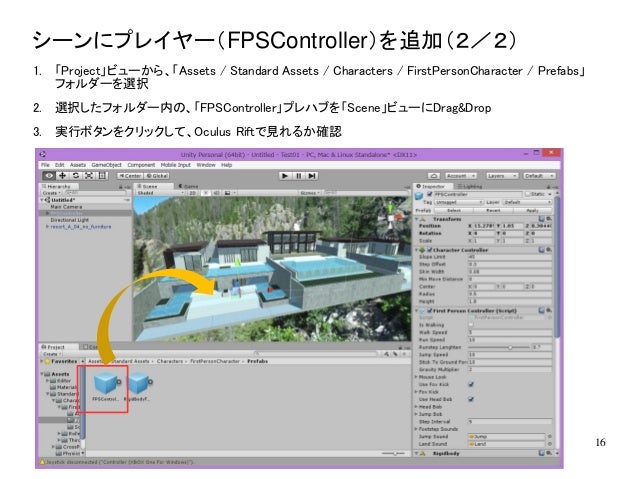The height and width of the screenshot is (479, 638).
Task: Toggle 2D mode in Scene view
Action: pyautogui.click(x=192, y=193)
